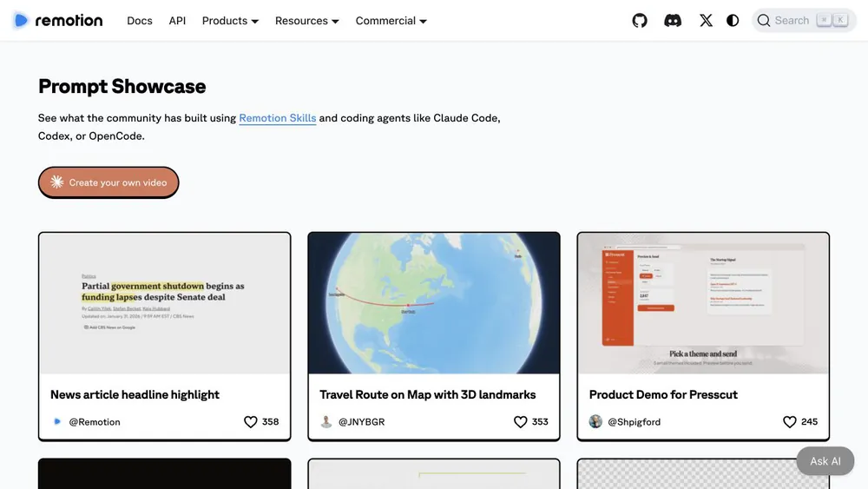Open the API navigation item

[177, 21]
